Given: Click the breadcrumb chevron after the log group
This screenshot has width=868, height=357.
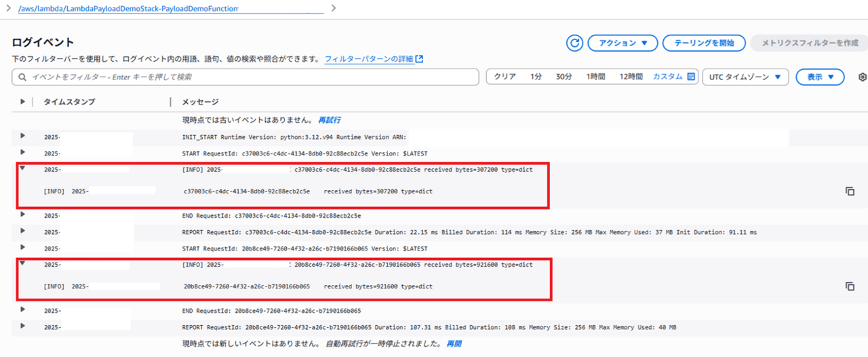Looking at the screenshot, I should click(333, 8).
